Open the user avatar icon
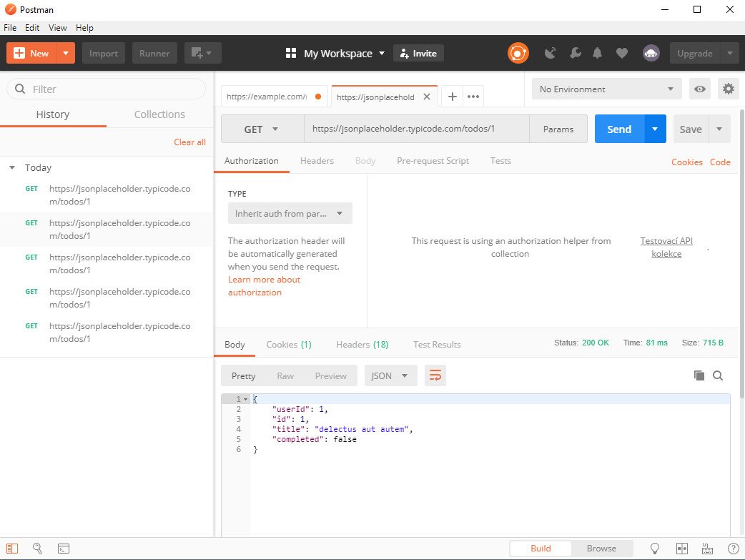The width and height of the screenshot is (745, 560). [x=651, y=53]
